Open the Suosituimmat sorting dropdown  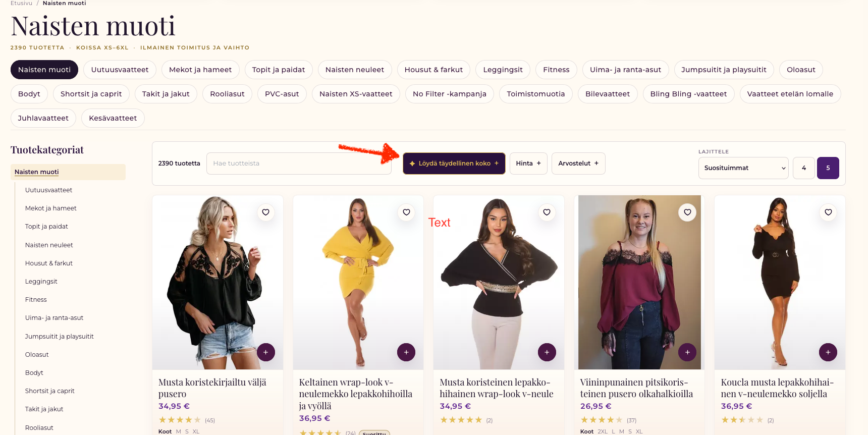(743, 168)
